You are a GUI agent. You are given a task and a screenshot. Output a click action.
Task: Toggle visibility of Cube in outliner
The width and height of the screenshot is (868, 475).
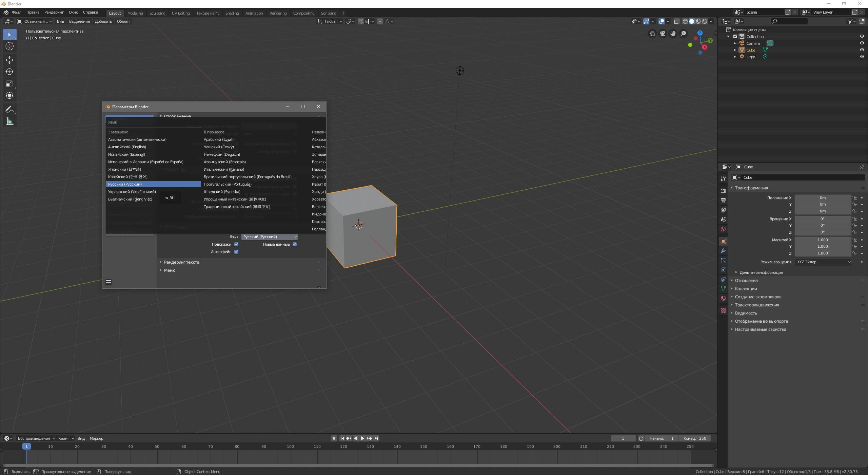(862, 50)
